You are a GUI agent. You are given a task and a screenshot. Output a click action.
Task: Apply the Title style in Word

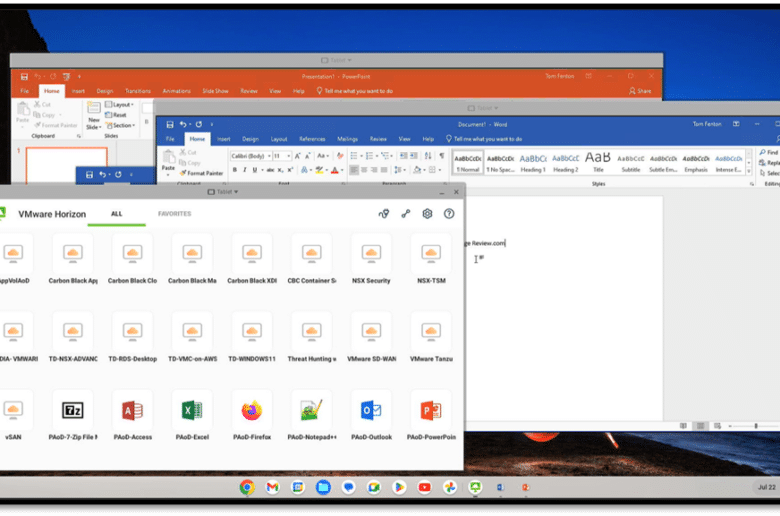pyautogui.click(x=597, y=163)
